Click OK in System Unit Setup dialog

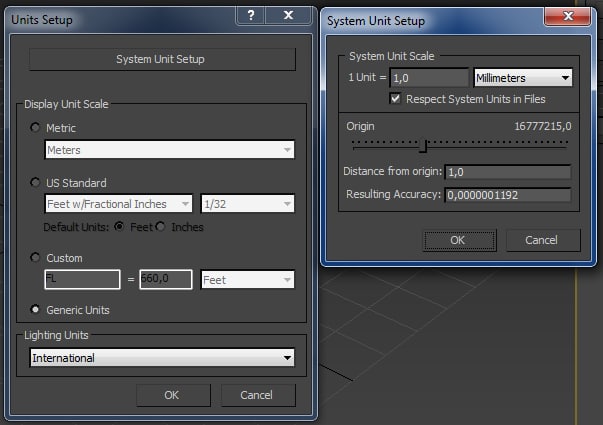click(x=459, y=240)
